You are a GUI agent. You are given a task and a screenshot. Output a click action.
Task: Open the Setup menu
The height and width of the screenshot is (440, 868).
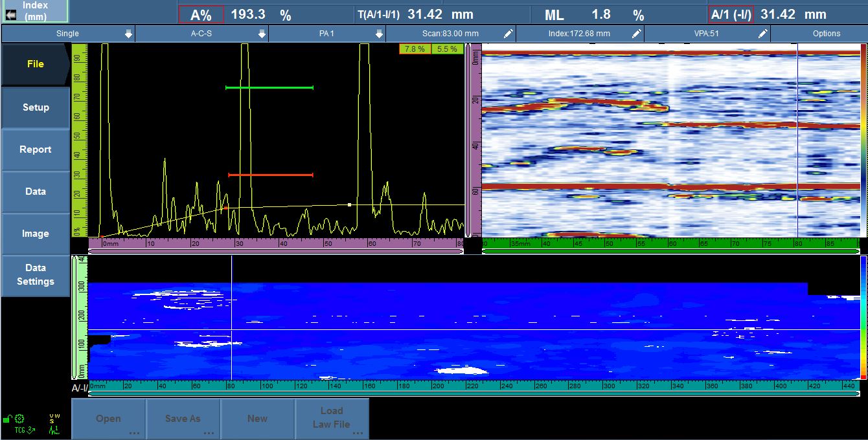click(36, 107)
